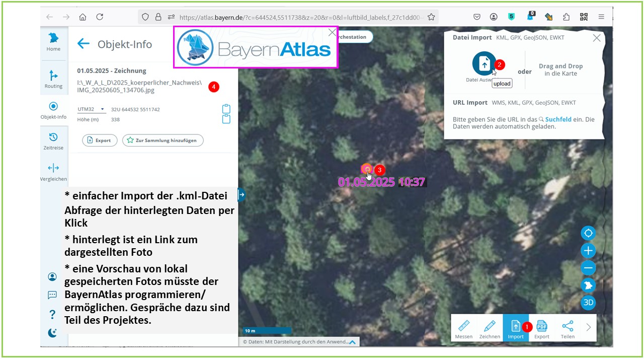Zoom out with the minus button

[x=588, y=268]
